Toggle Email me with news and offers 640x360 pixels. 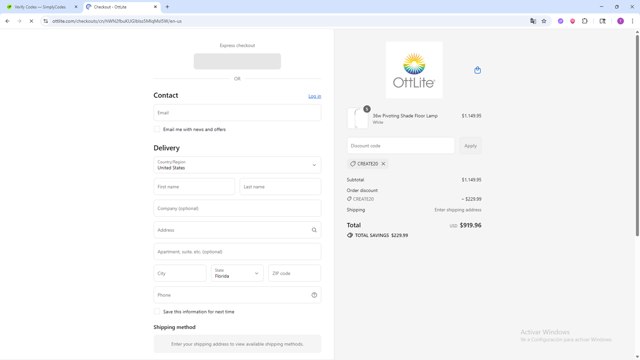157,129
